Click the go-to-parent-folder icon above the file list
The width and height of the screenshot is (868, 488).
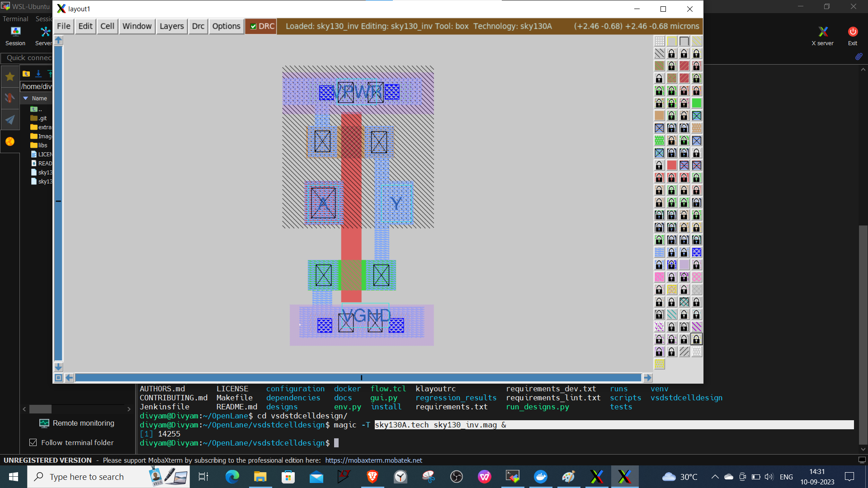click(x=26, y=73)
